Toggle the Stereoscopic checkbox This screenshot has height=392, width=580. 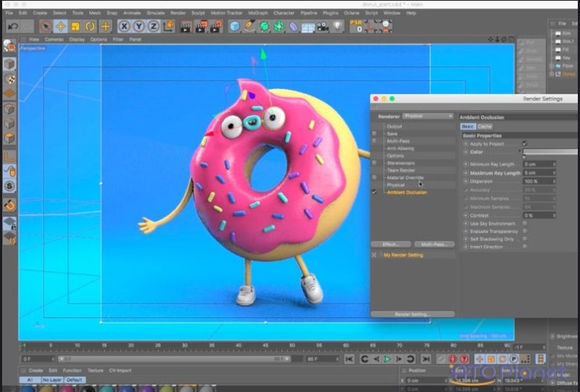point(374,163)
